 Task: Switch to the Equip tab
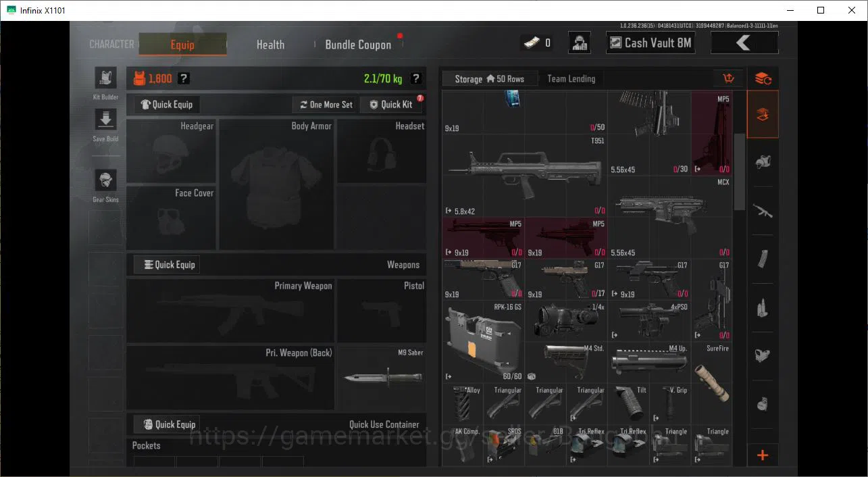[182, 45]
